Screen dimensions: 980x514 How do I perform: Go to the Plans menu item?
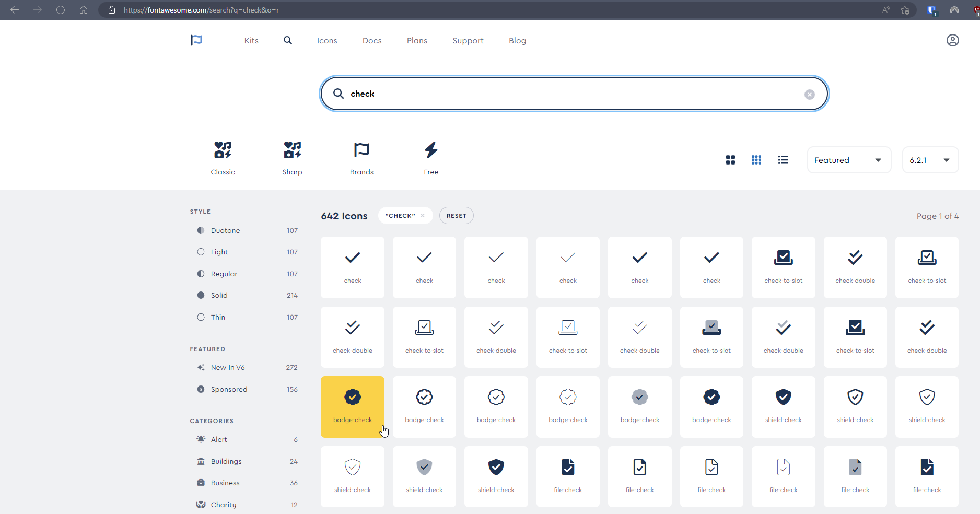pos(417,40)
